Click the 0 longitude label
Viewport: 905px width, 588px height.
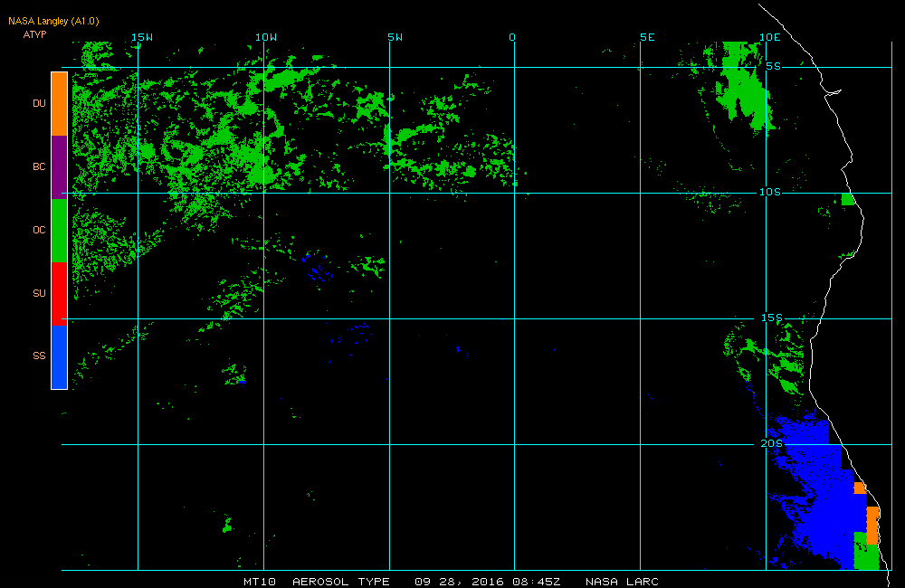click(512, 37)
